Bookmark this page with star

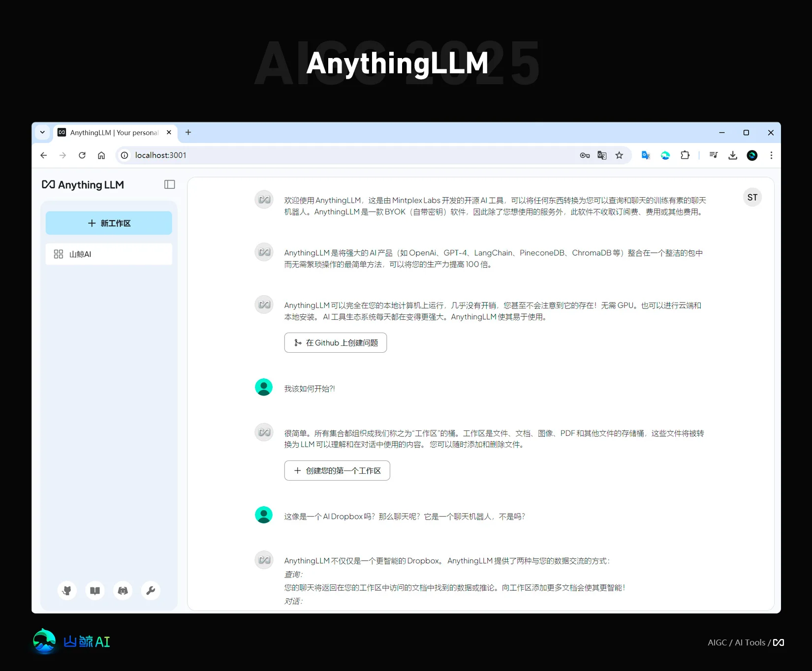coord(619,155)
